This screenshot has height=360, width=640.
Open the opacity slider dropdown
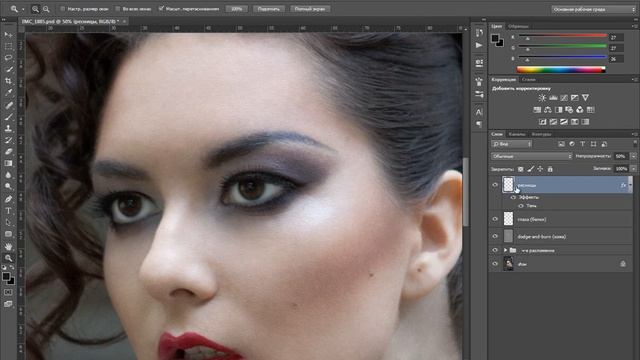[633, 156]
